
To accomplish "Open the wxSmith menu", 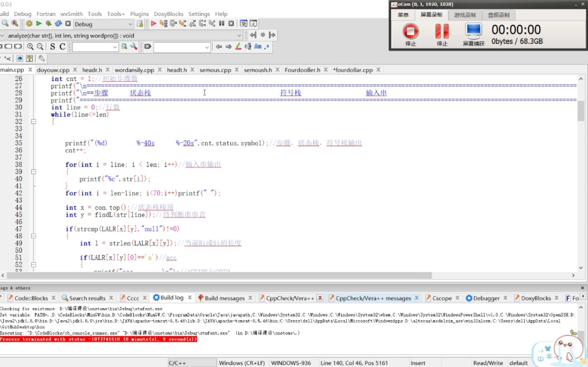I will [x=72, y=14].
